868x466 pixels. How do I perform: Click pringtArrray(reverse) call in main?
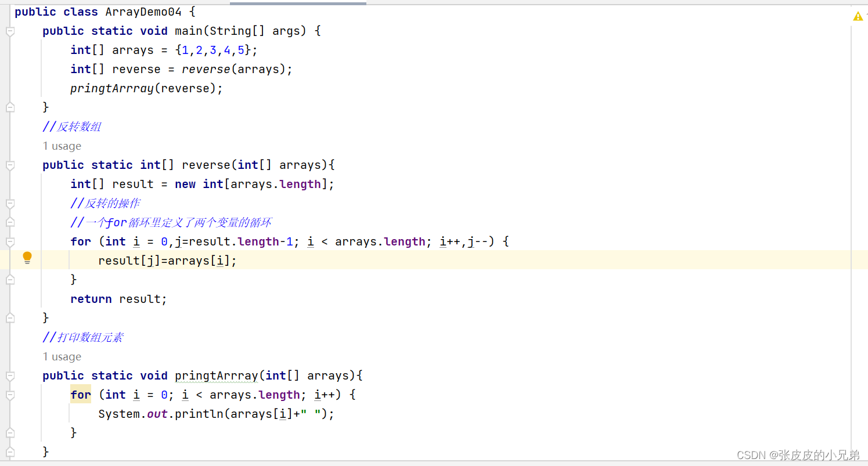(143, 89)
